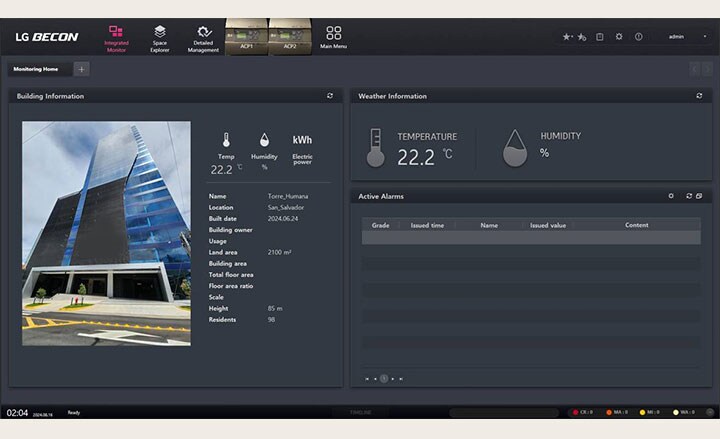Select alarms page 1
Screen dimensions: 720x439
pyautogui.click(x=384, y=379)
